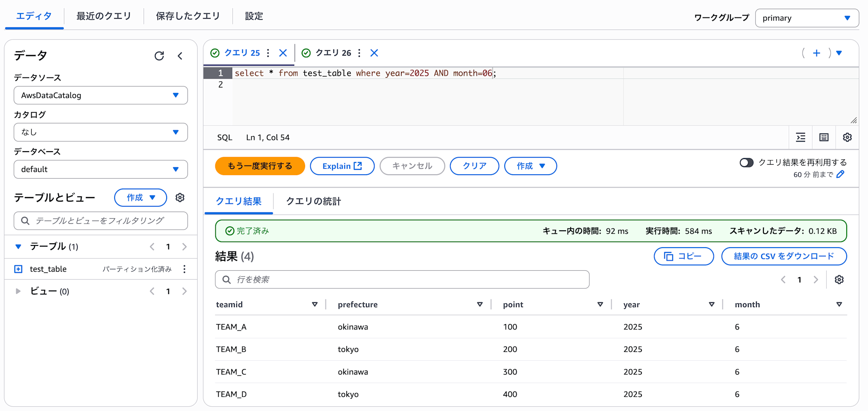The width and height of the screenshot is (868, 411).
Task: Go to the next results page
Action: point(816,280)
